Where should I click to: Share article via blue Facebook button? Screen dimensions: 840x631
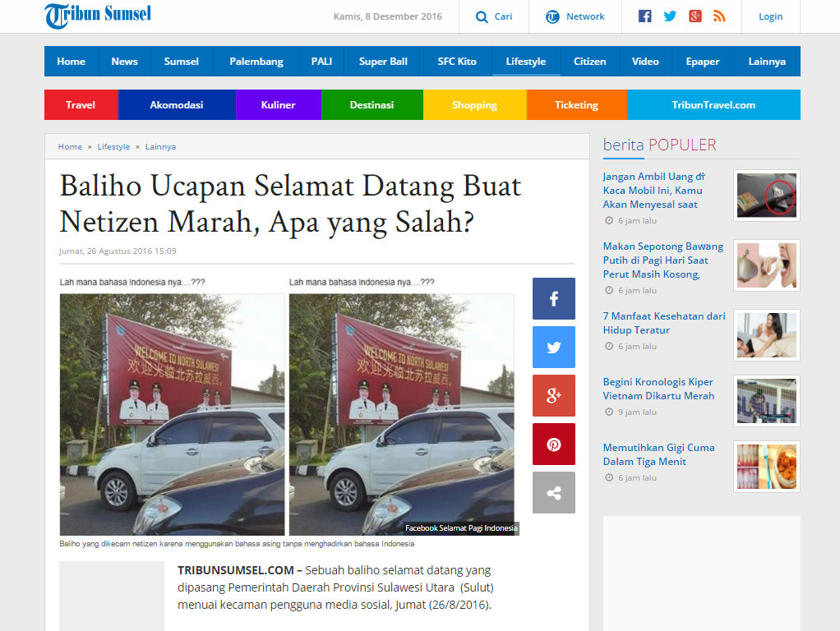click(553, 298)
